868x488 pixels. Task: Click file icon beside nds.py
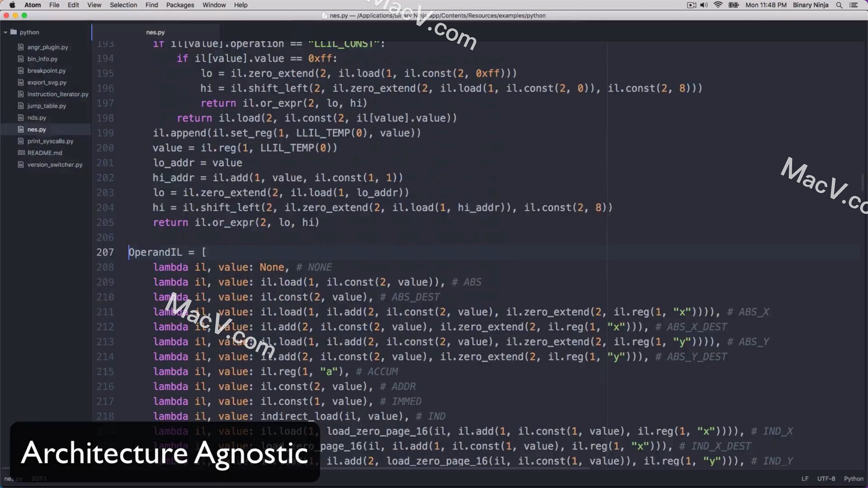(x=21, y=117)
